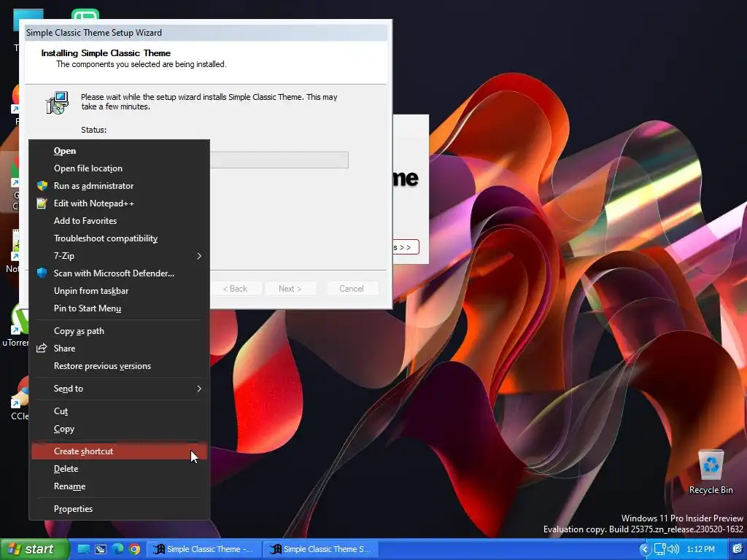Choose Pin to Start Menu
Screen dimensions: 747x560
(x=119, y=308)
